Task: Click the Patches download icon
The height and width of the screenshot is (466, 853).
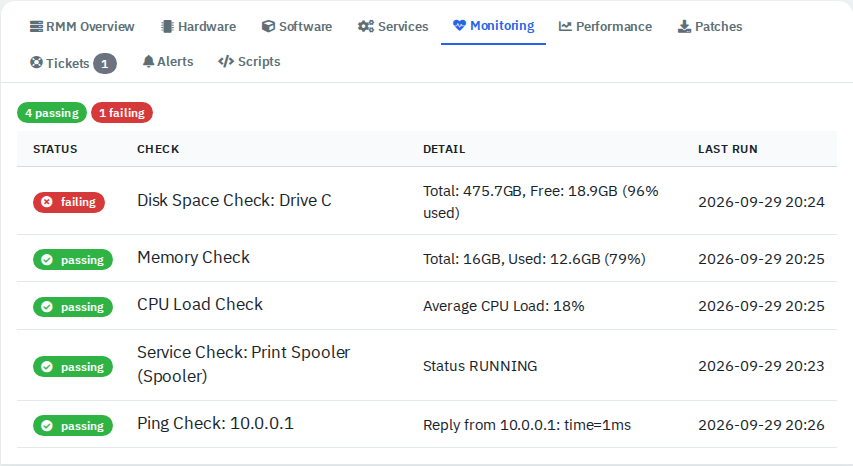Action: click(684, 26)
